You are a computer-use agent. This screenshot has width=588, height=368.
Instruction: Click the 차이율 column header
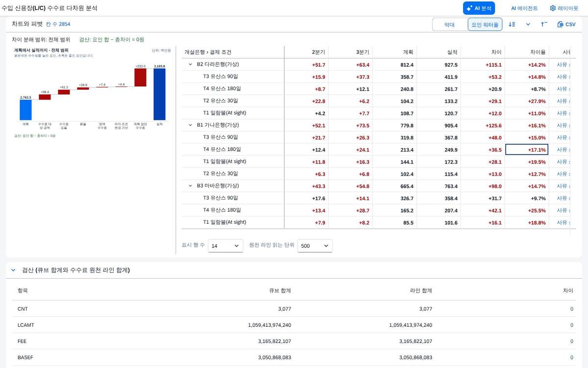tap(538, 52)
